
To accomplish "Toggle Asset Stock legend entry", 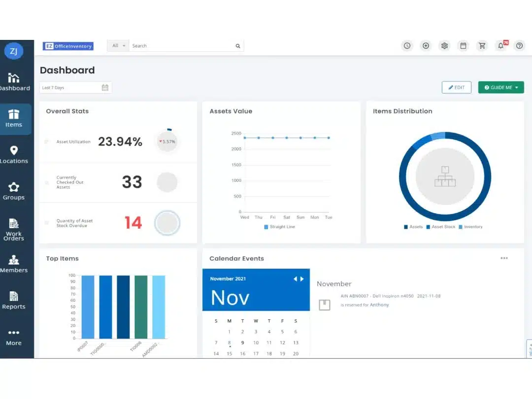I will coord(440,227).
